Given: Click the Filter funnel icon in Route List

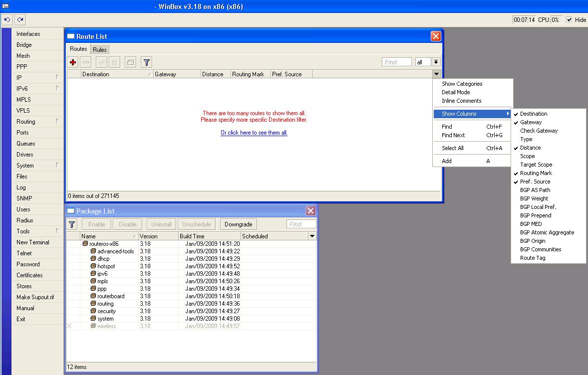Looking at the screenshot, I should [146, 62].
